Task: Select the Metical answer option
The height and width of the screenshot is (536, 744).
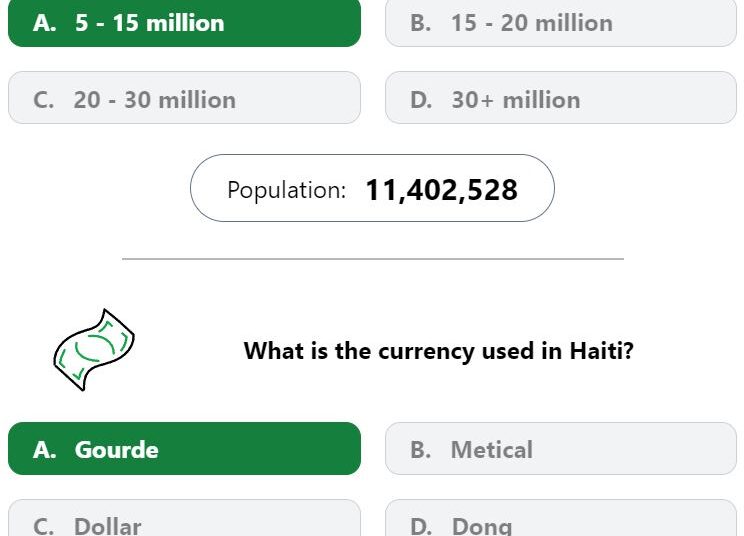Action: click(x=560, y=449)
